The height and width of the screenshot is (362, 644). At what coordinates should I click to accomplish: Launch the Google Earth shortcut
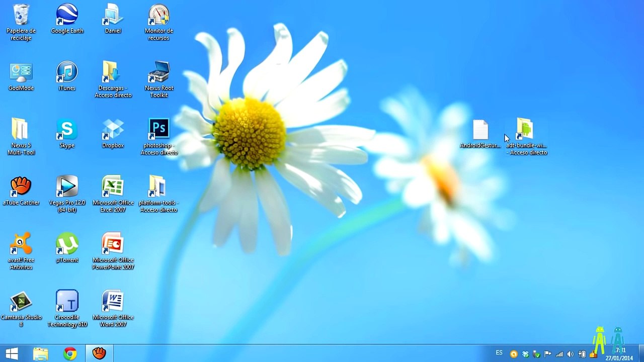click(67, 19)
